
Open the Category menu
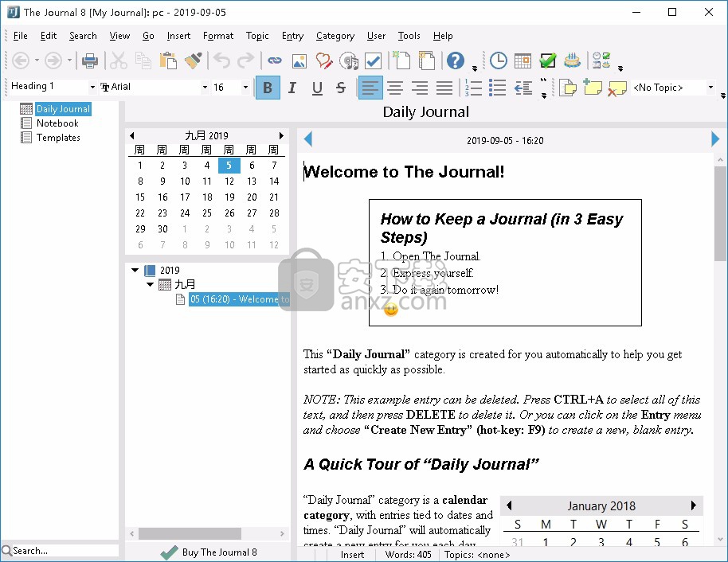(335, 36)
